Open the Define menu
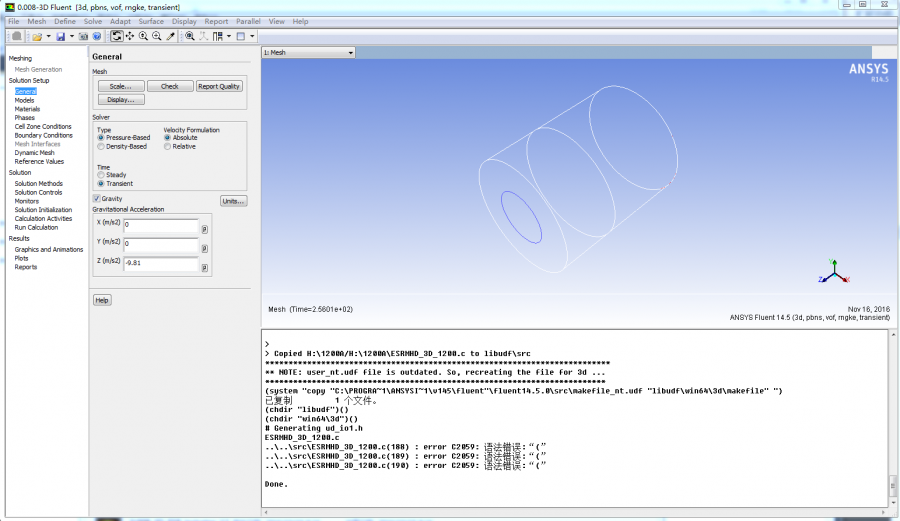 click(x=65, y=21)
